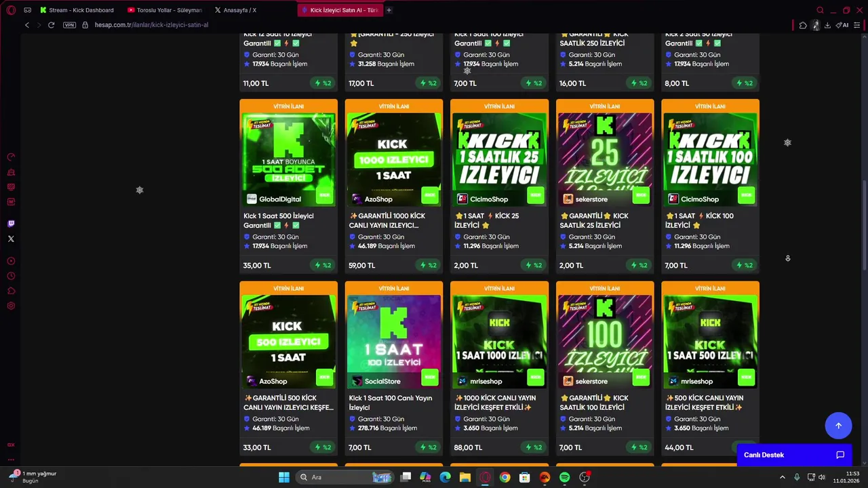Screen dimensions: 868x488
Task: Open the extensions cube in sidebar
Action: [x=11, y=291]
